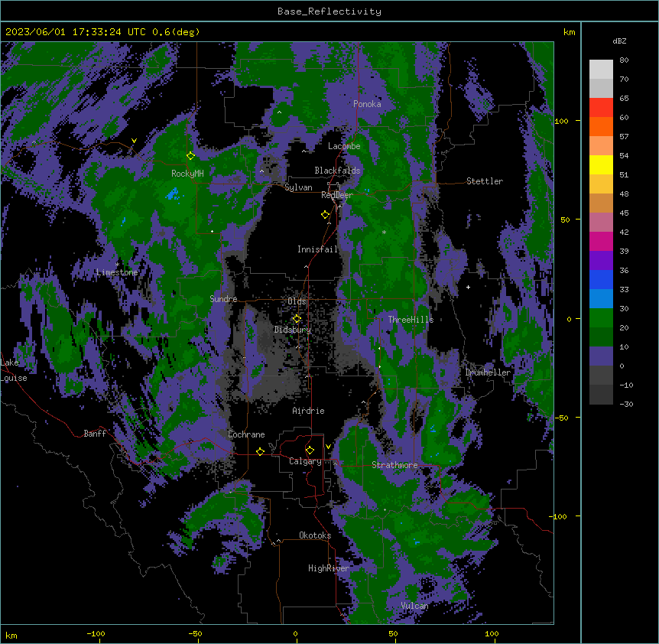Click the dBZ legend heading

tap(619, 41)
